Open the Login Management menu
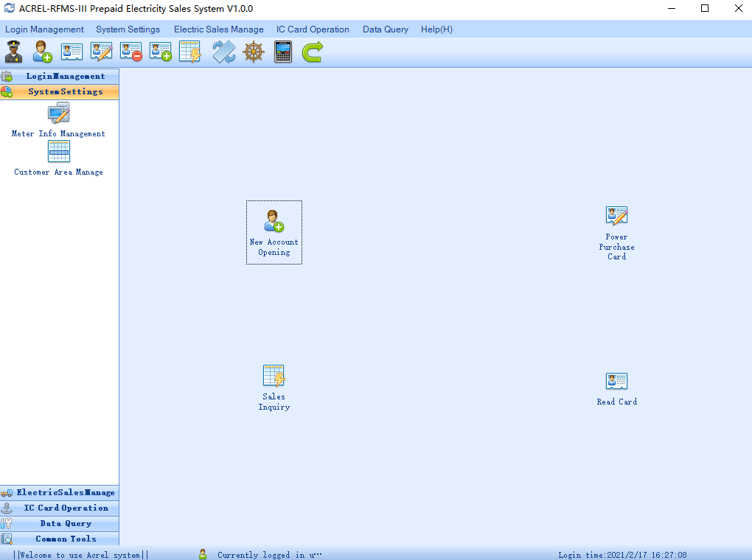752x560 pixels. [x=44, y=29]
